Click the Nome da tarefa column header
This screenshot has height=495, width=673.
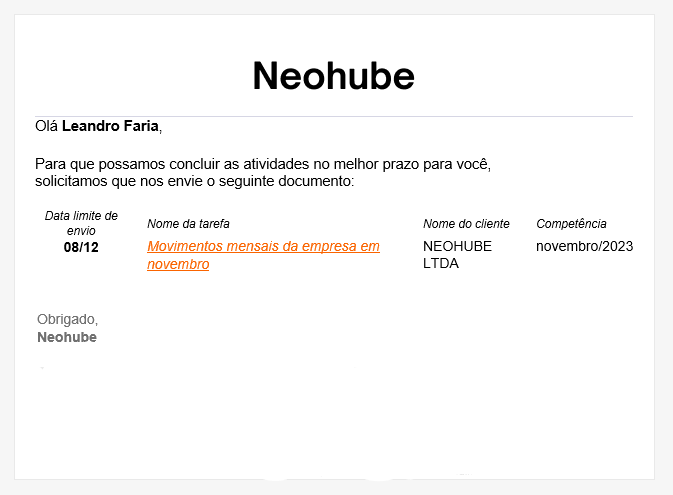(x=188, y=224)
